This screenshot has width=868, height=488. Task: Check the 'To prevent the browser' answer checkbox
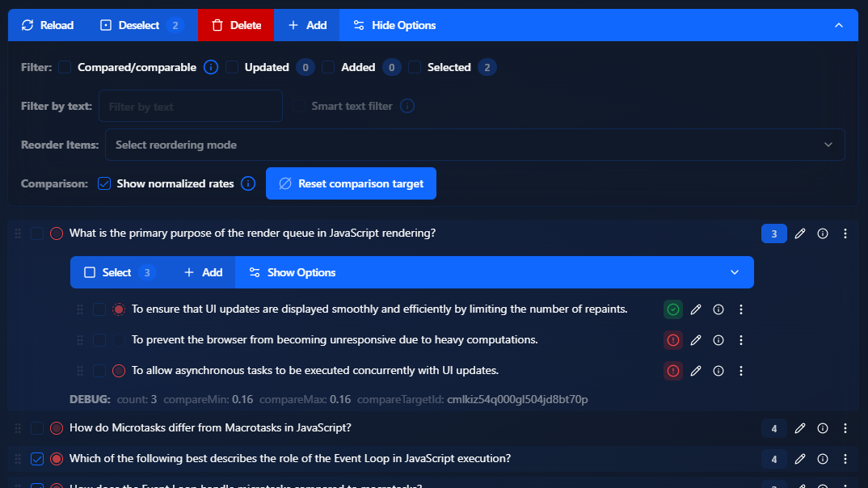(99, 340)
